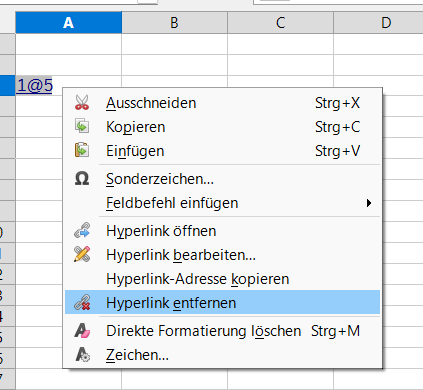423x390 pixels.
Task: Click the copy icon beside Kopieren
Action: click(82, 126)
